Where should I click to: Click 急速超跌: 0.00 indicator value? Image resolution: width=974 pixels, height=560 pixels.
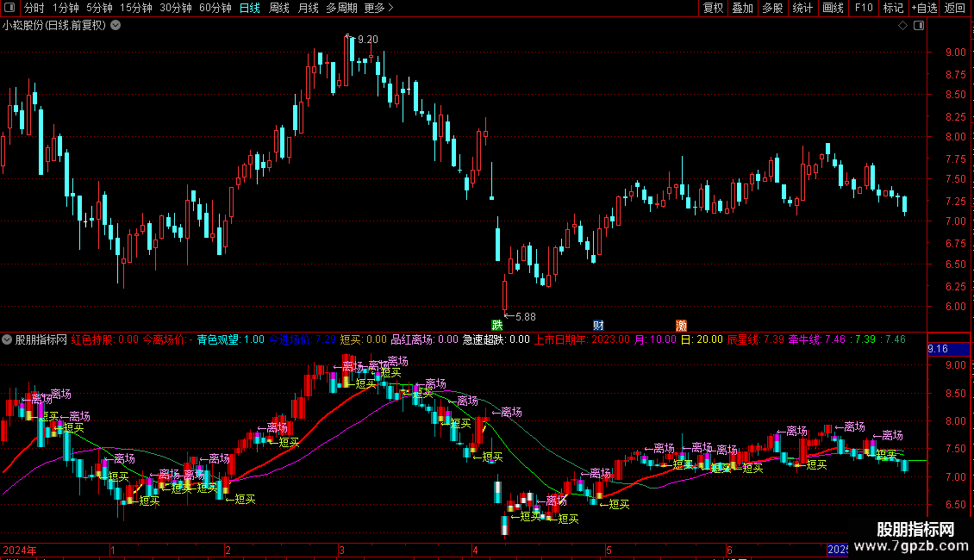pyautogui.click(x=496, y=339)
